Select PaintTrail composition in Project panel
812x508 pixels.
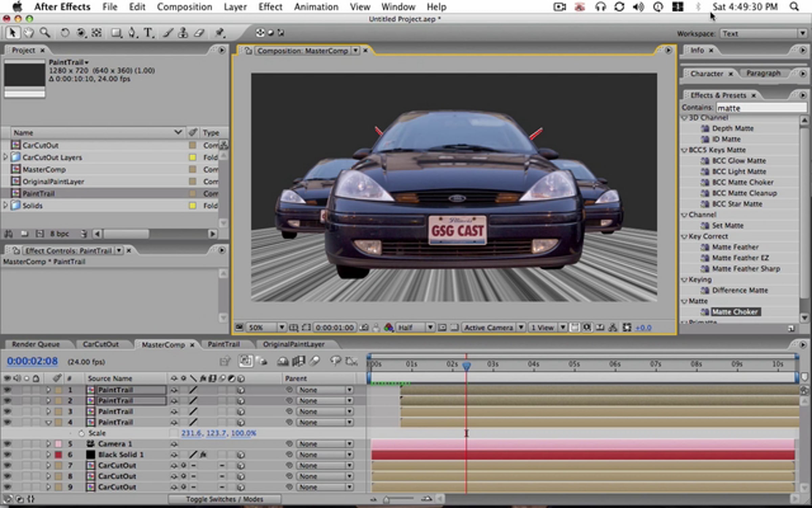[39, 193]
